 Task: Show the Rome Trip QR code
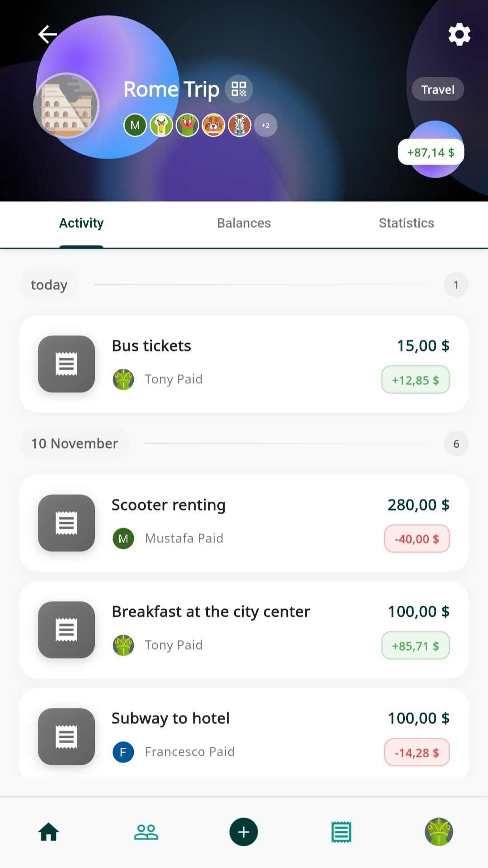239,89
